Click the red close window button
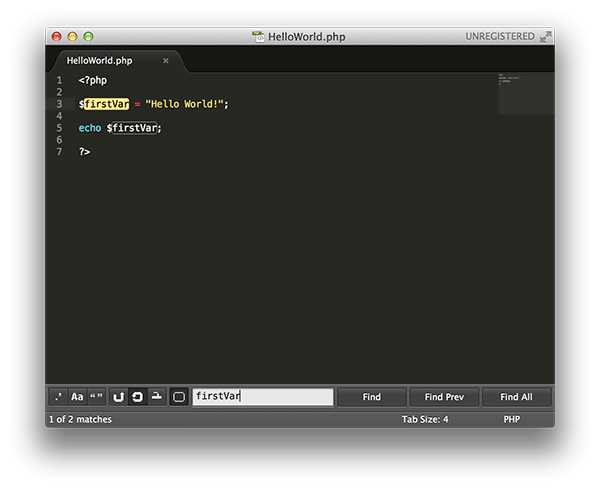The height and width of the screenshot is (490, 600). 57,37
